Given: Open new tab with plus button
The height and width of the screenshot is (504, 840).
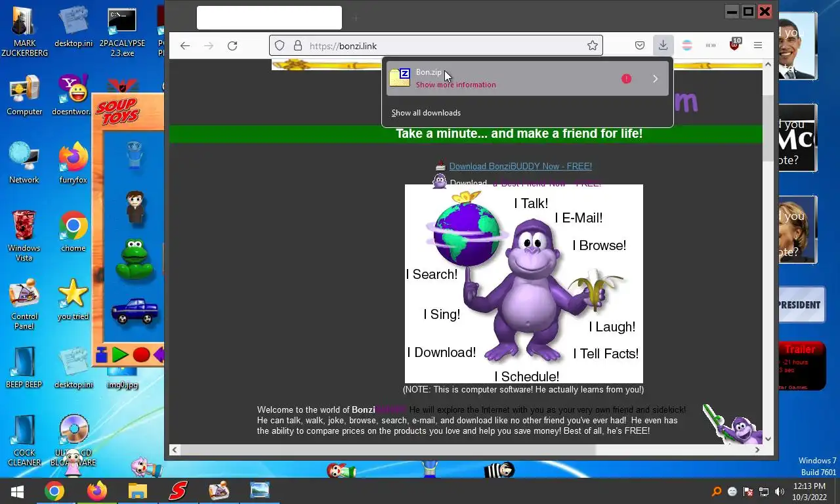Looking at the screenshot, I should pyautogui.click(x=355, y=18).
